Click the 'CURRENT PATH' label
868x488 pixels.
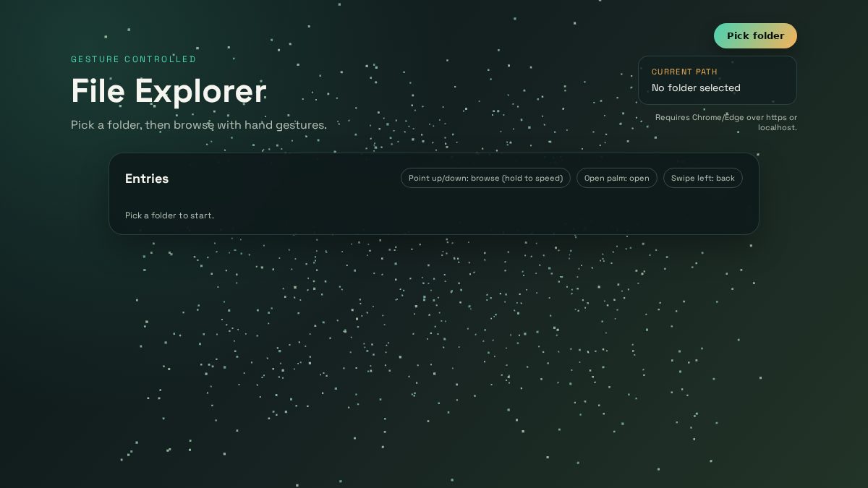tap(684, 72)
